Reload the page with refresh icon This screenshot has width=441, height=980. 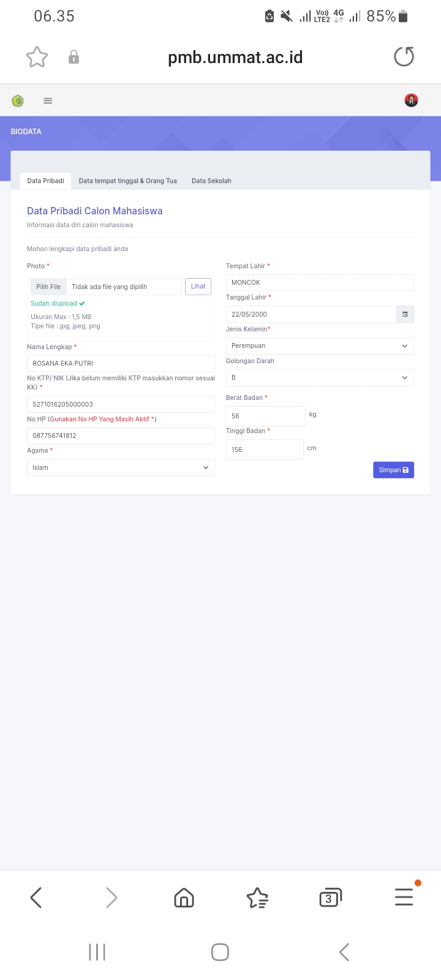404,57
